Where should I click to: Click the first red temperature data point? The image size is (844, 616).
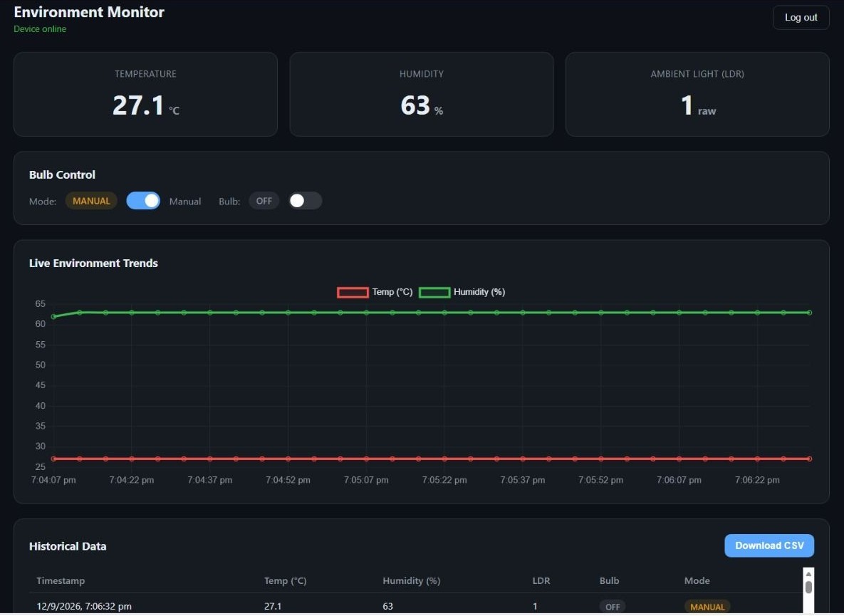(53, 459)
